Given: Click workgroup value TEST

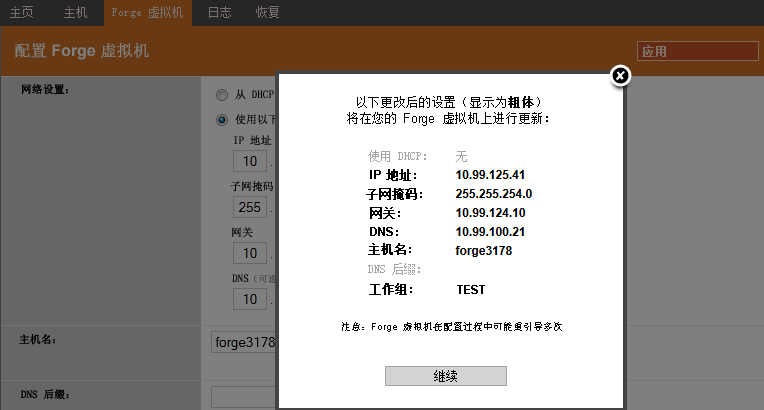Looking at the screenshot, I should tap(471, 290).
